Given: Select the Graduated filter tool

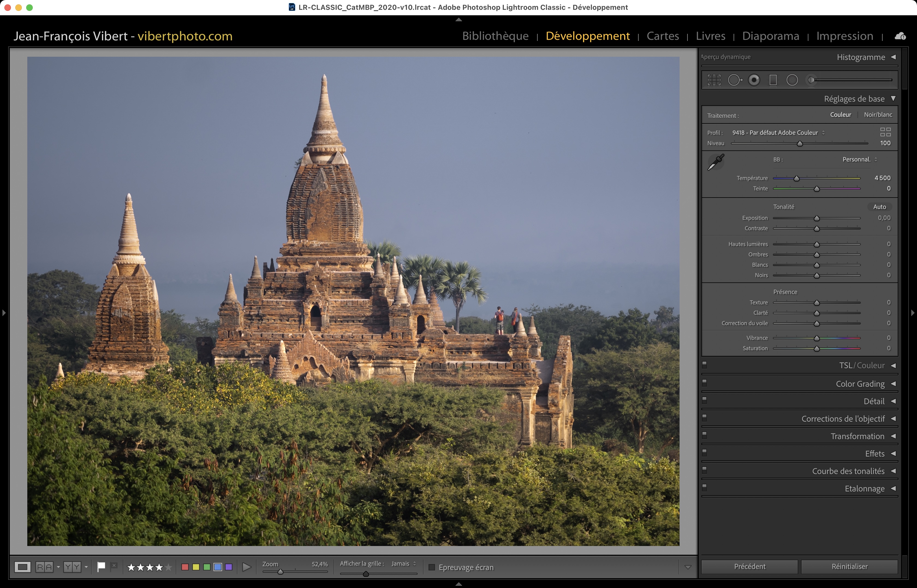Looking at the screenshot, I should tap(773, 80).
